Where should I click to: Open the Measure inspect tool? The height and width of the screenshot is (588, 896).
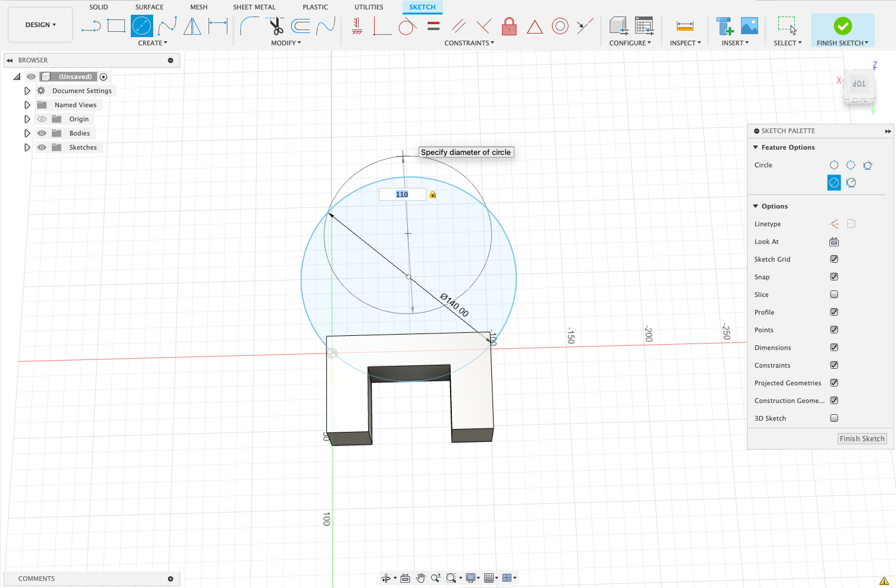pos(685,26)
